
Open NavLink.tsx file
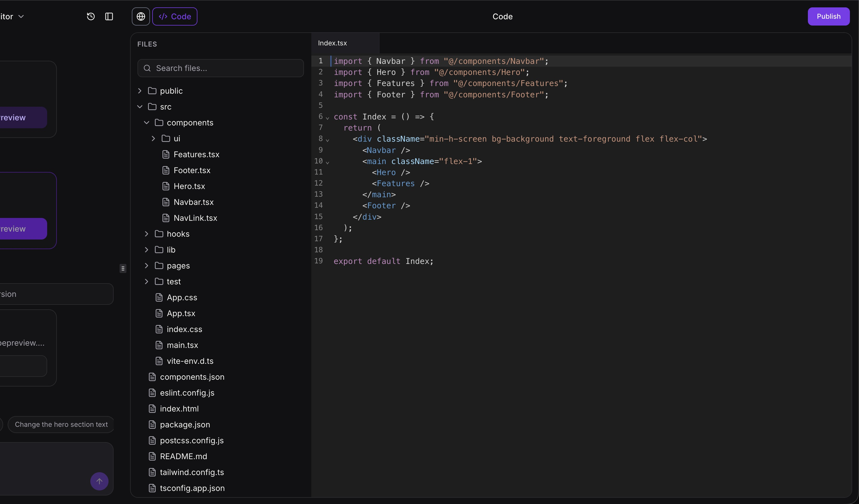tap(195, 218)
